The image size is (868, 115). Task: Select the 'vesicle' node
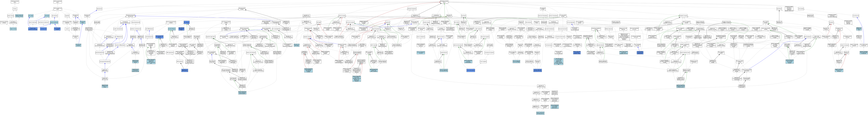pos(67,29)
